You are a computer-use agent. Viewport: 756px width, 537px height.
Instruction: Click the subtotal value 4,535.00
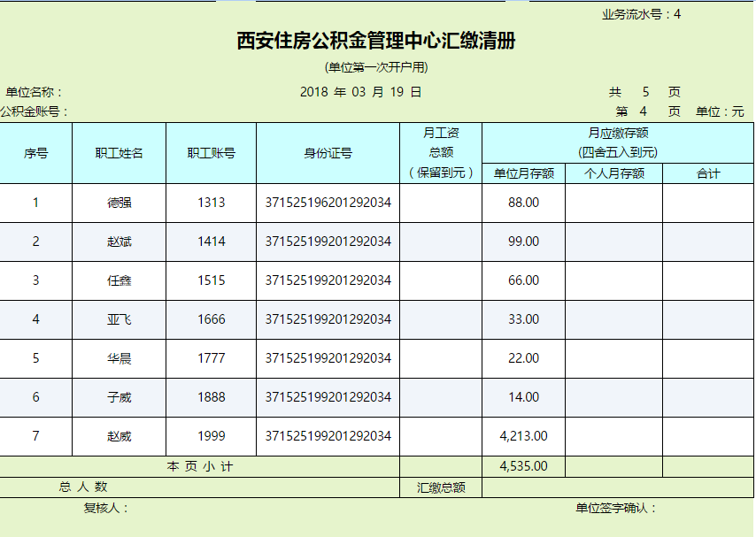pos(526,465)
